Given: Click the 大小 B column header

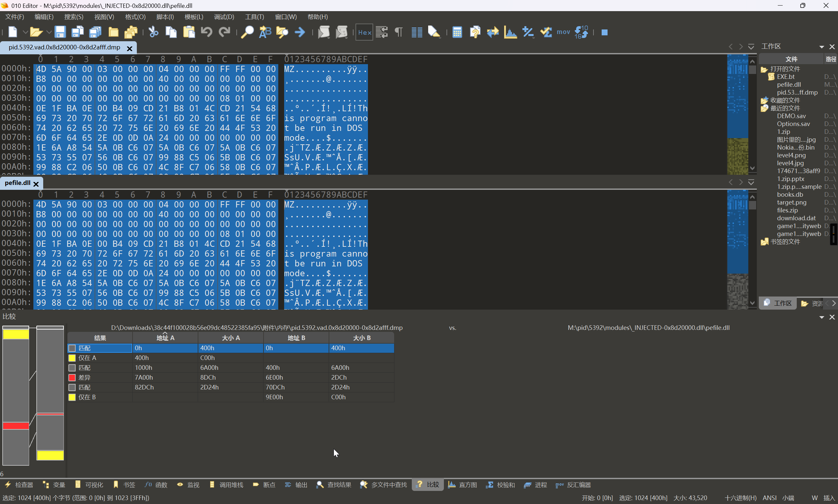Looking at the screenshot, I should [361, 338].
